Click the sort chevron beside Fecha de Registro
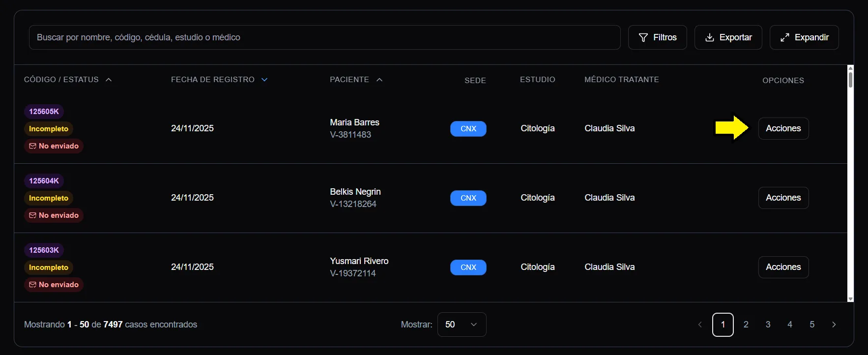The image size is (868, 355). (264, 80)
